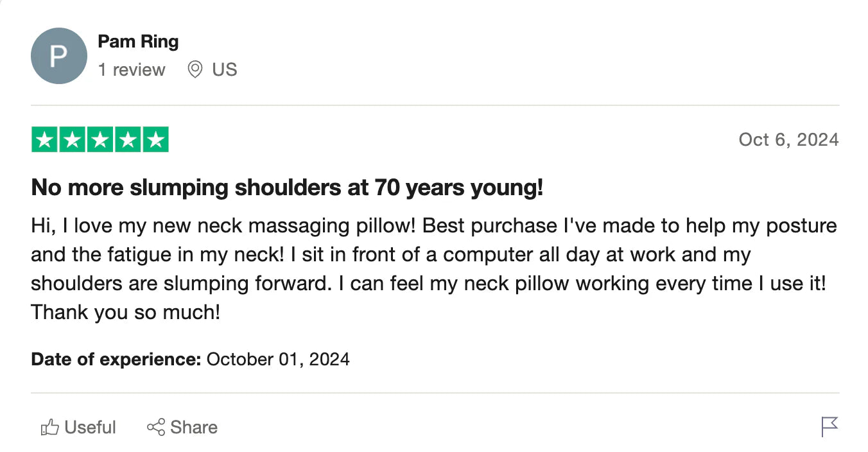868x452 pixels.
Task: Select the US country label
Action: [x=225, y=69]
